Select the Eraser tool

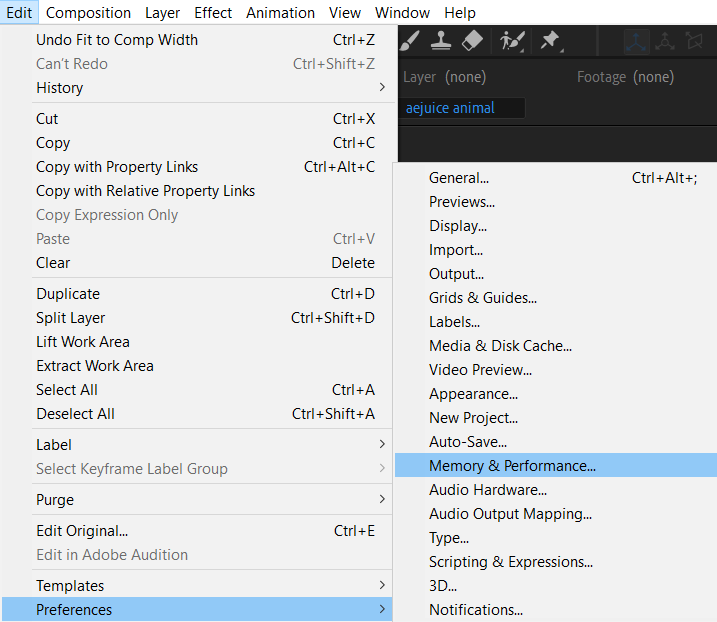[473, 41]
